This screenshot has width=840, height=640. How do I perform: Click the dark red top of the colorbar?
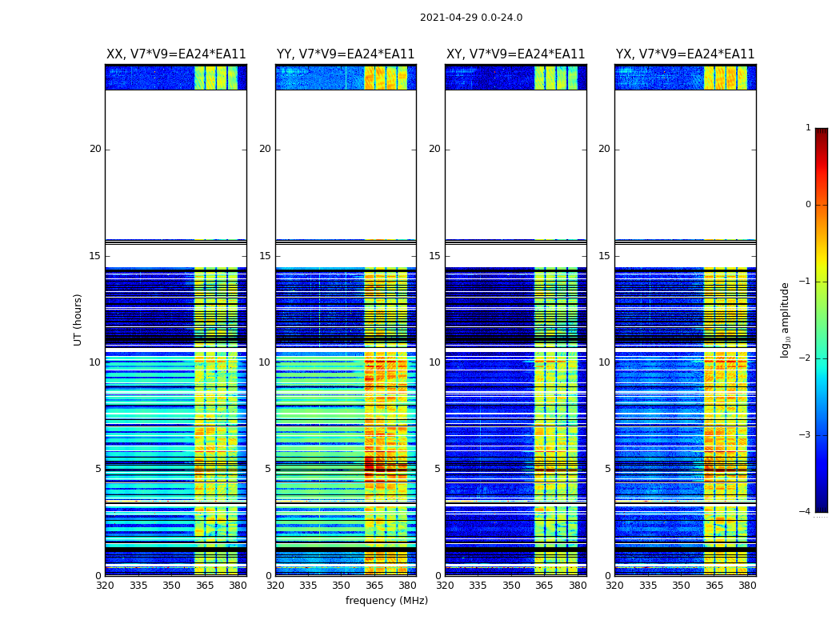822,131
